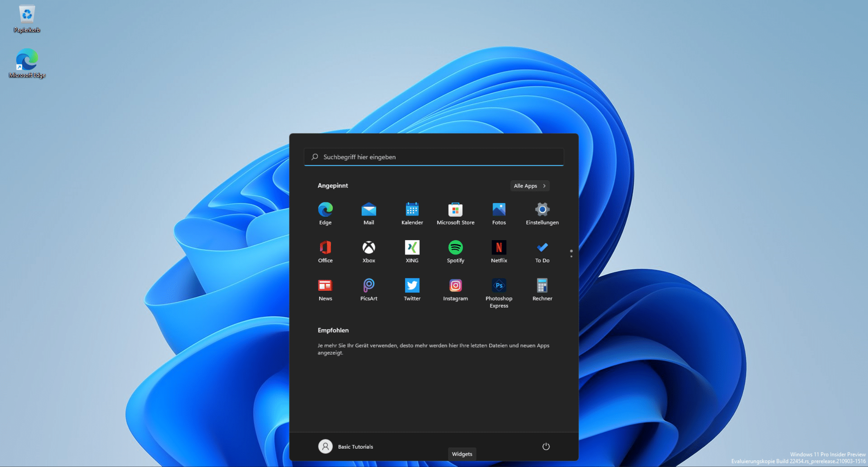Open the To Do app
The width and height of the screenshot is (868, 467).
542,248
